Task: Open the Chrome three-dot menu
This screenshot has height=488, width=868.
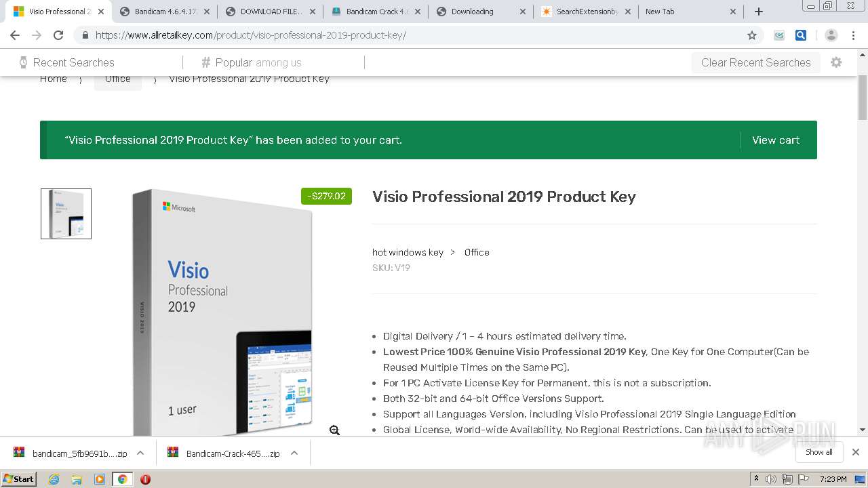Action: click(x=853, y=35)
